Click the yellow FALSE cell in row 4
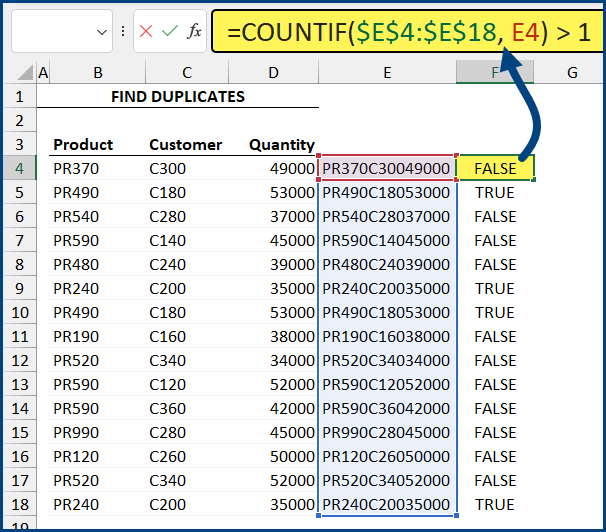Screen dimensions: 606x532 coord(495,168)
